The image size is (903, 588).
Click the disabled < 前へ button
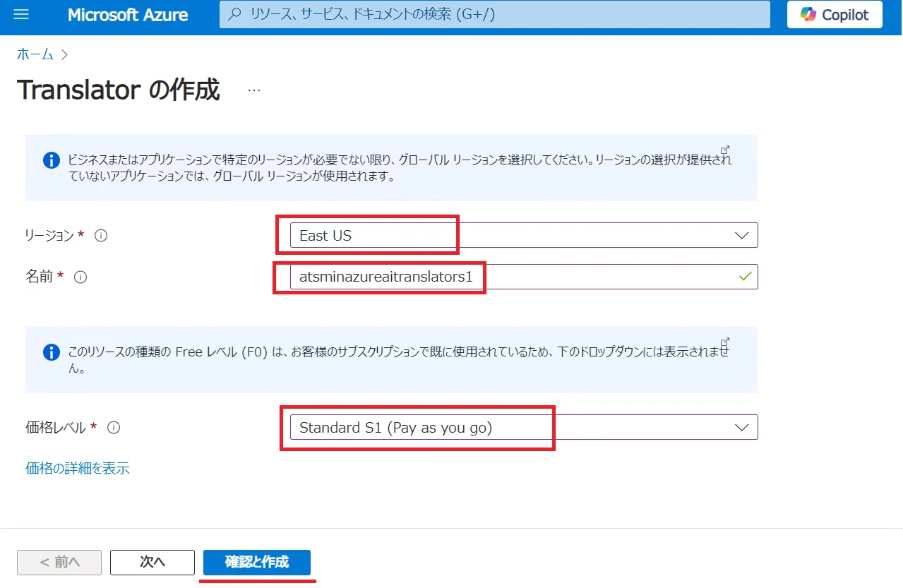coord(59,562)
